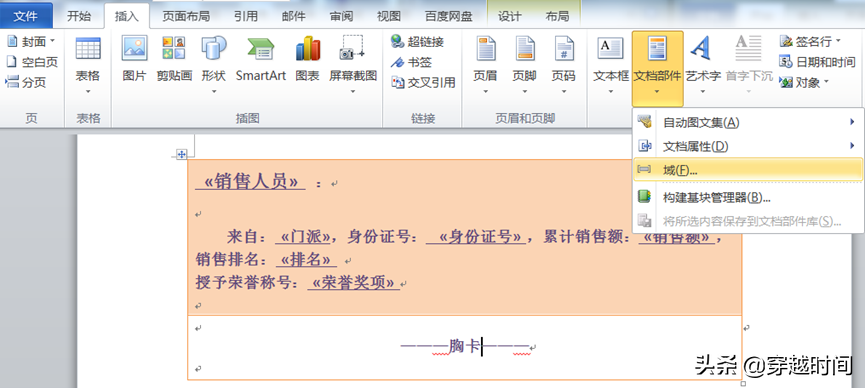This screenshot has width=865, height=388.
Task: Click the 屏幕截图 screenshot icon
Action: tap(353, 49)
